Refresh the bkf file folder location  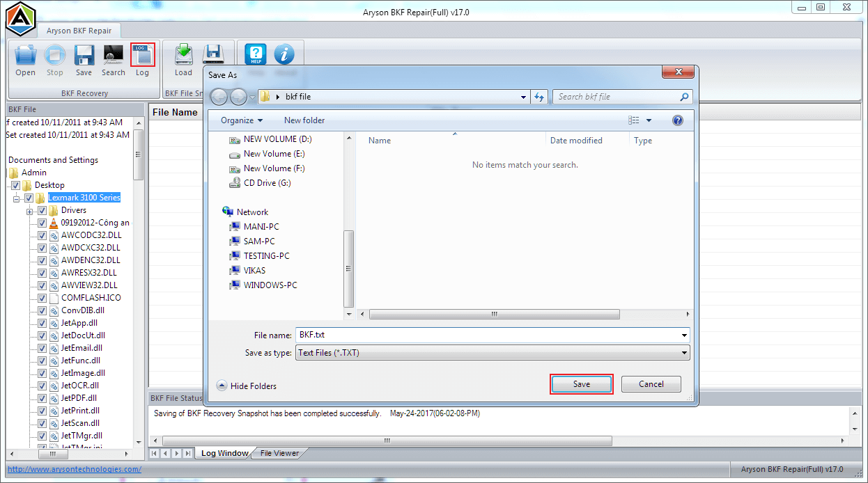click(x=539, y=97)
